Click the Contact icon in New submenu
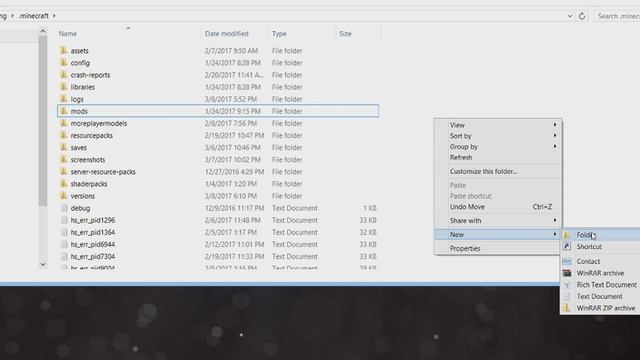Screen dimensions: 640x360 click(x=567, y=261)
